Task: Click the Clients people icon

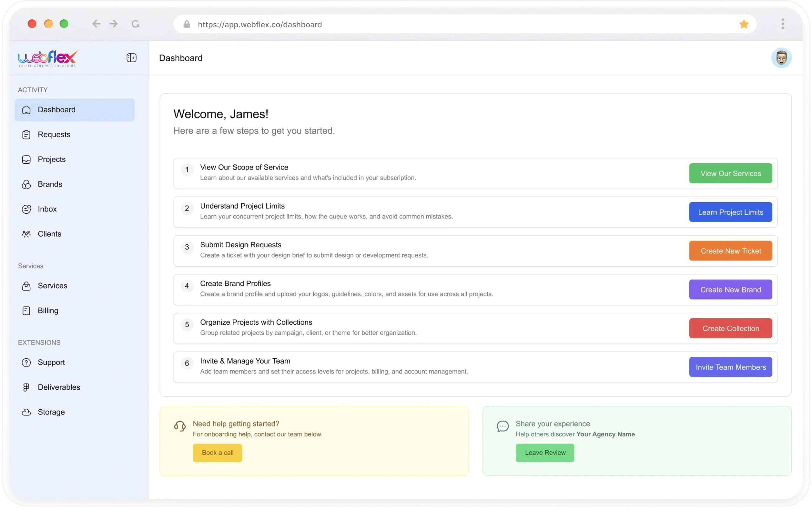Action: coord(26,234)
